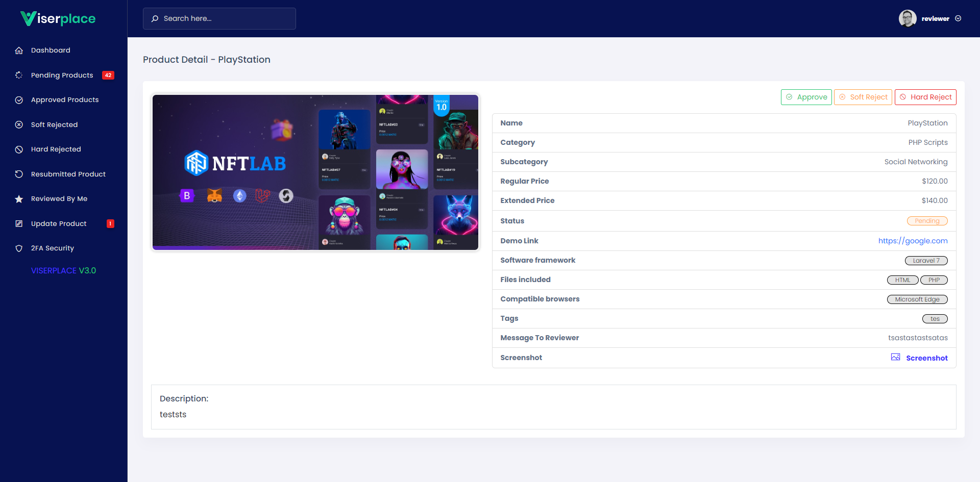The height and width of the screenshot is (482, 980).
Task: Approve the PlayStation product
Action: [x=806, y=97]
